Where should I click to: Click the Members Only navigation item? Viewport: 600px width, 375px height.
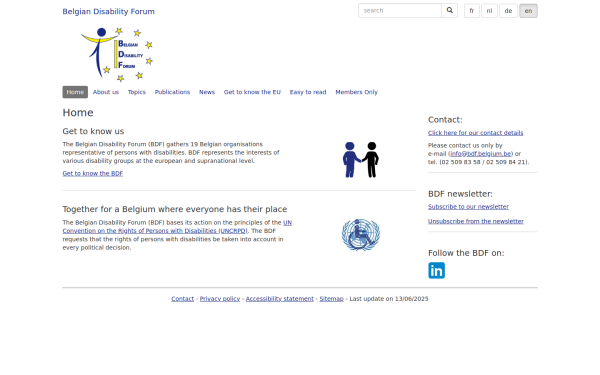tap(357, 92)
